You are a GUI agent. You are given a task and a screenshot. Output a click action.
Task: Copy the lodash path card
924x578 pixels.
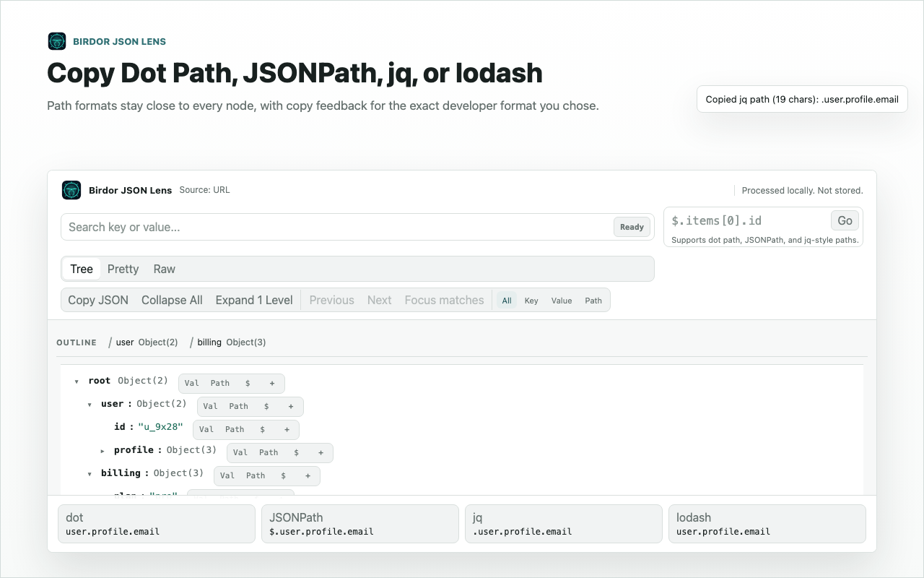coord(767,524)
